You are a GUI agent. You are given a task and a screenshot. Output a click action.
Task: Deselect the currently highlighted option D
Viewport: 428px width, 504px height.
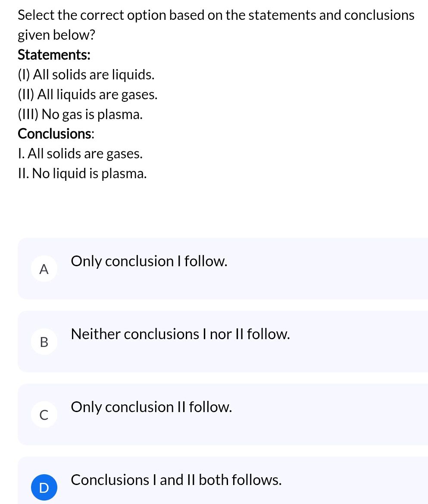216,480
